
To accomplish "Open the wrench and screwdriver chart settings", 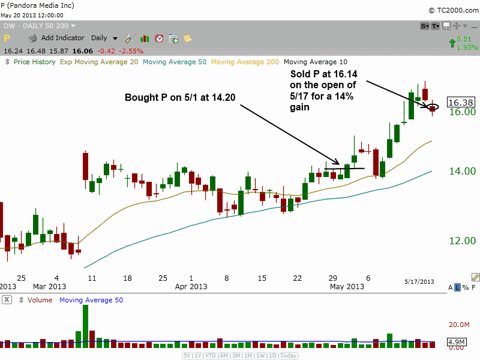I will pos(130,39).
